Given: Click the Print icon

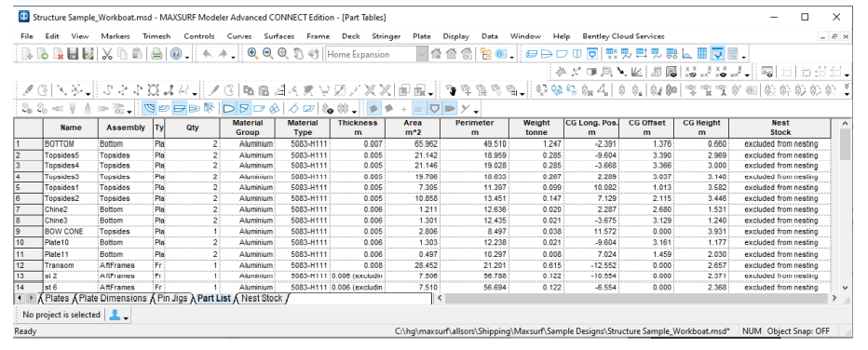Looking at the screenshot, I should pyautogui.click(x=156, y=54).
